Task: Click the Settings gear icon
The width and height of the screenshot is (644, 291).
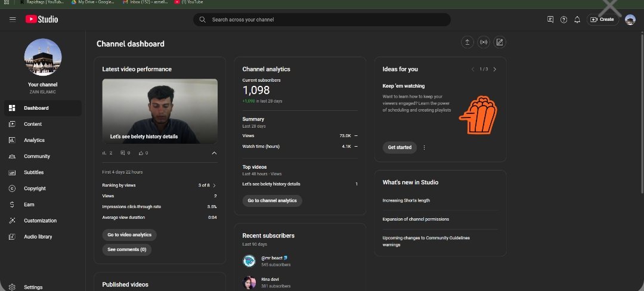Action: click(12, 287)
